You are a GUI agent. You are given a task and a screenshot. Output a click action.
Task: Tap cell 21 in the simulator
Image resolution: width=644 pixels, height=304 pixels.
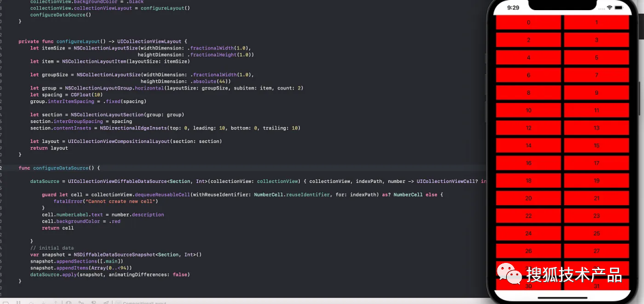[x=596, y=198]
